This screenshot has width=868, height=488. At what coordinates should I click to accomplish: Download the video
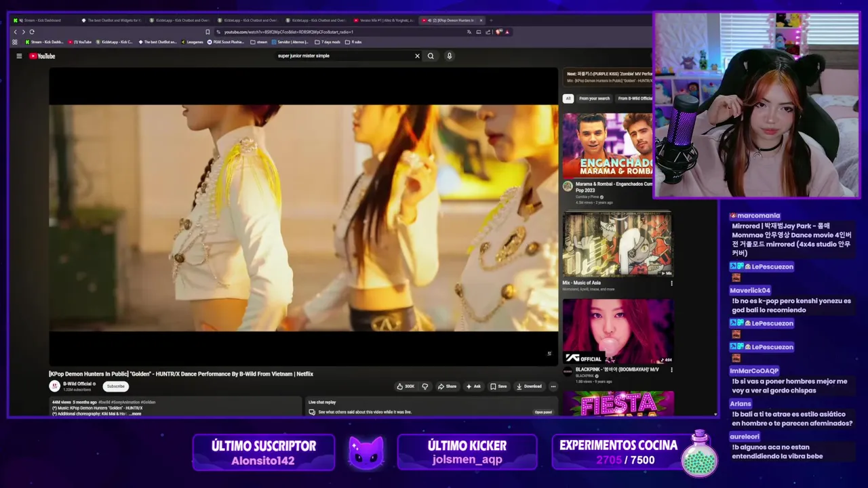(x=529, y=386)
